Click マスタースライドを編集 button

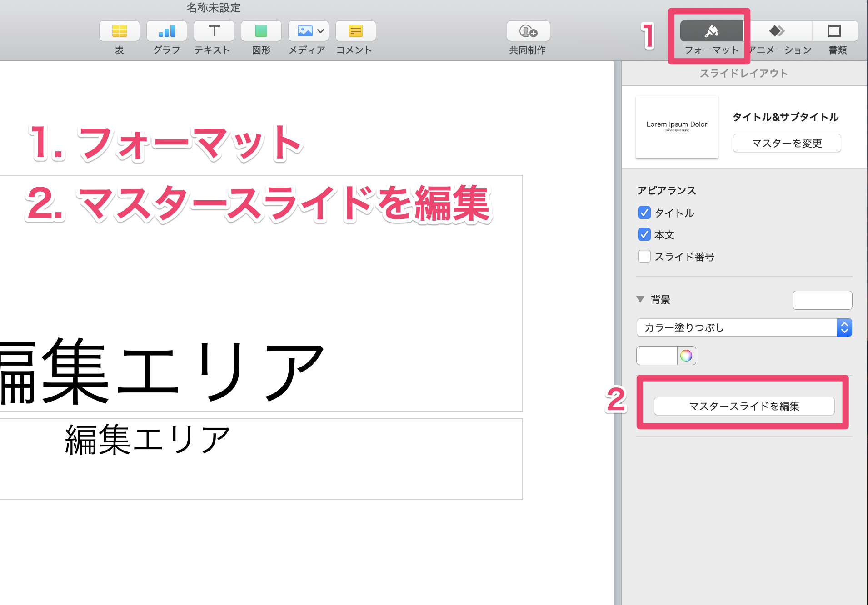tap(744, 407)
